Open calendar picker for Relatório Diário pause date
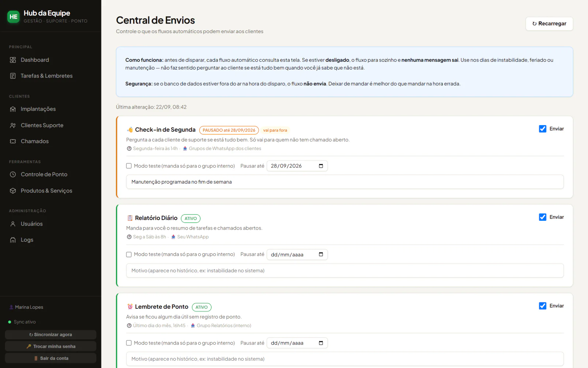The image size is (588, 368). pyautogui.click(x=321, y=254)
